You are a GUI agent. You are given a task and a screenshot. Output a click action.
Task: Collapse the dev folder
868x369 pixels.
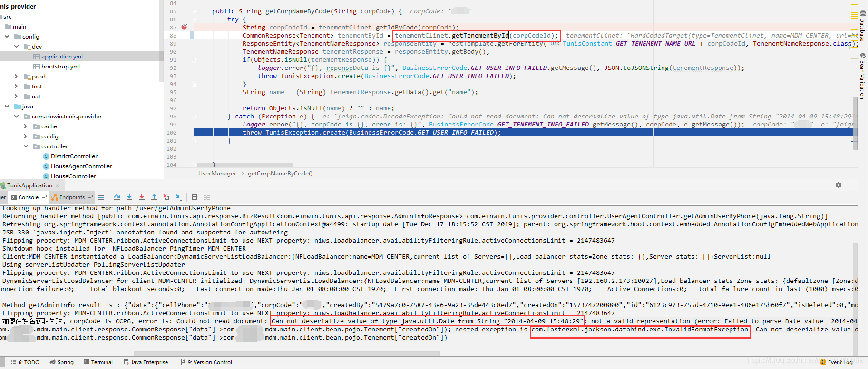16,47
